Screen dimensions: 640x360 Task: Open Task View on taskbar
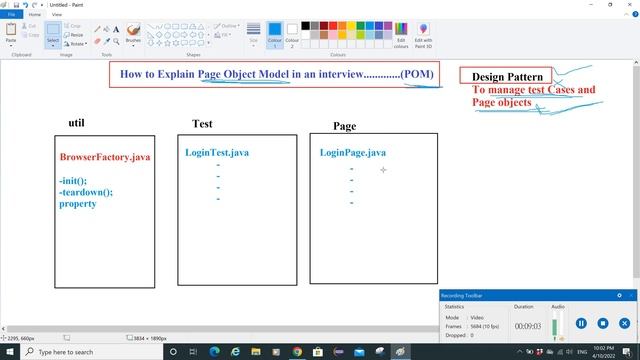[193, 352]
